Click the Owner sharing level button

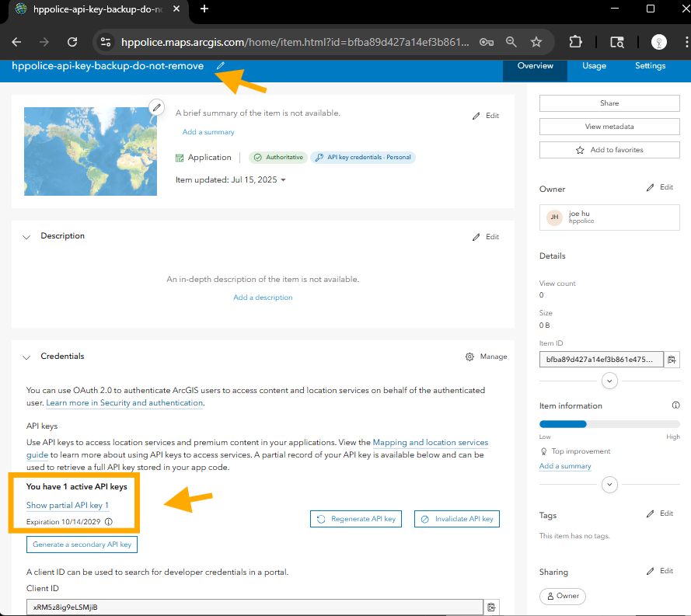(x=563, y=596)
